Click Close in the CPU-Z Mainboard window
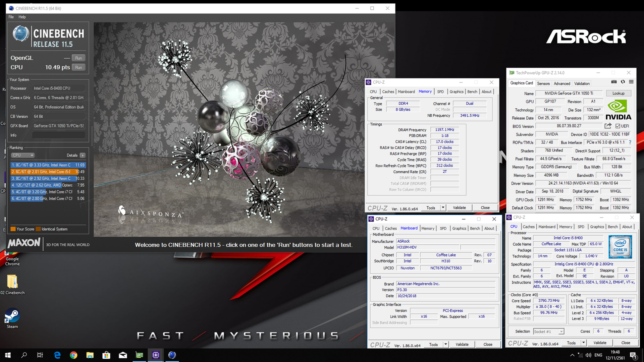The image size is (644, 362). point(488,344)
